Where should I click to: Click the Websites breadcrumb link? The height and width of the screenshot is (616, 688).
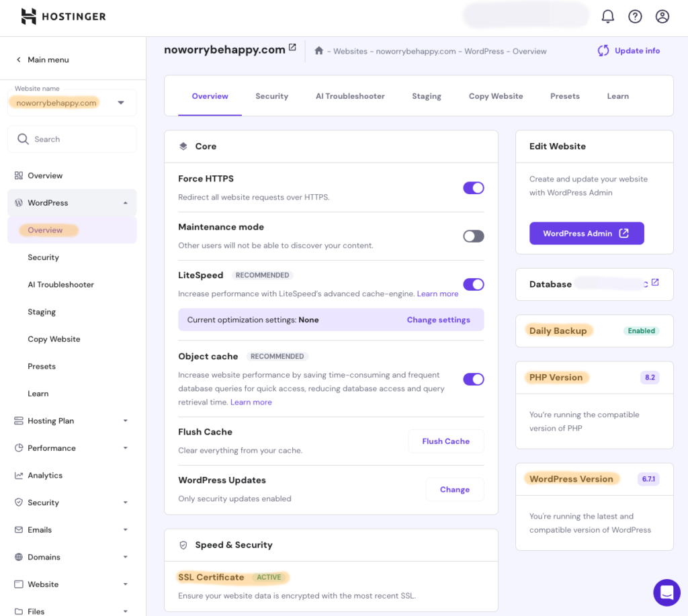pos(350,51)
